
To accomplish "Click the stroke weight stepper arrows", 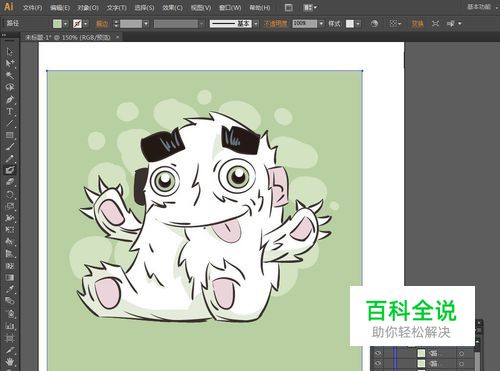I will [x=116, y=24].
